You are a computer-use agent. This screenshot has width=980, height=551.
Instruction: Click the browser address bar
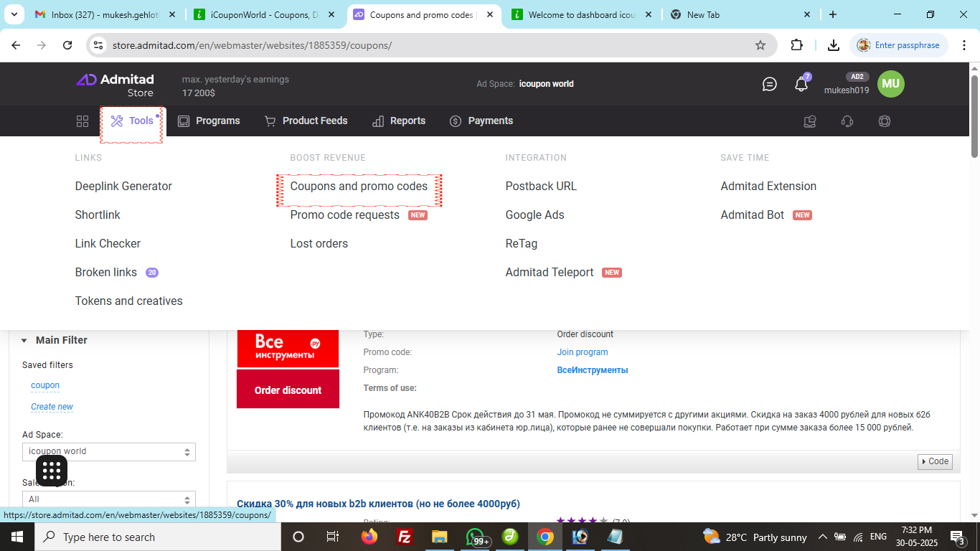click(x=430, y=45)
